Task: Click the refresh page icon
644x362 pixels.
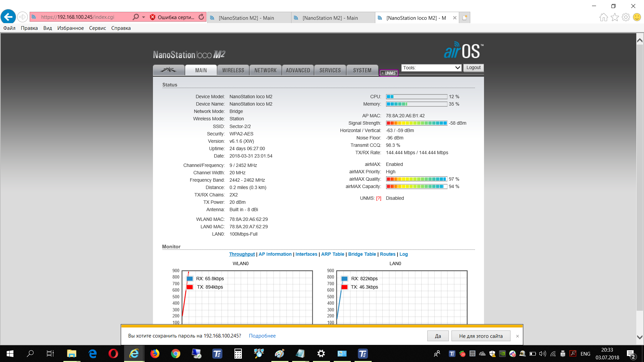Action: coord(201,17)
